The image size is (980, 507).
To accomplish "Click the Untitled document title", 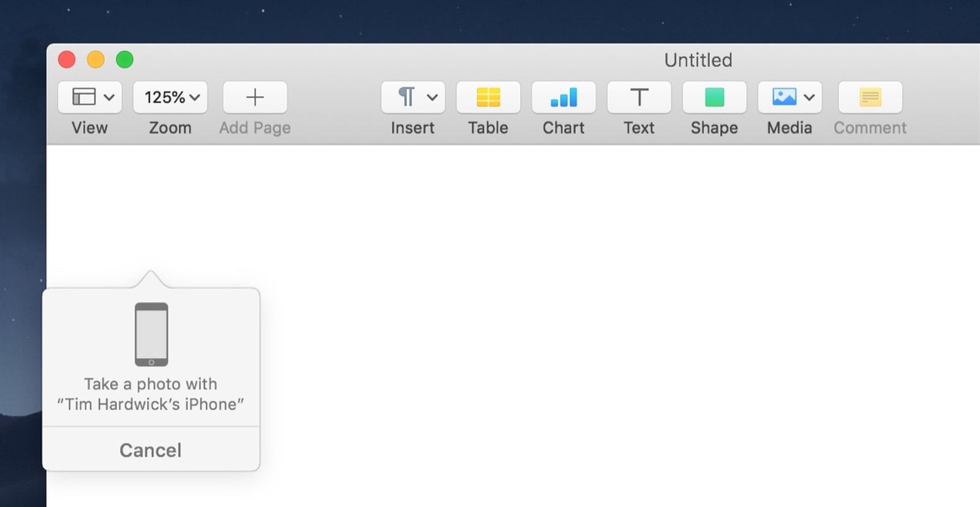I will (698, 60).
